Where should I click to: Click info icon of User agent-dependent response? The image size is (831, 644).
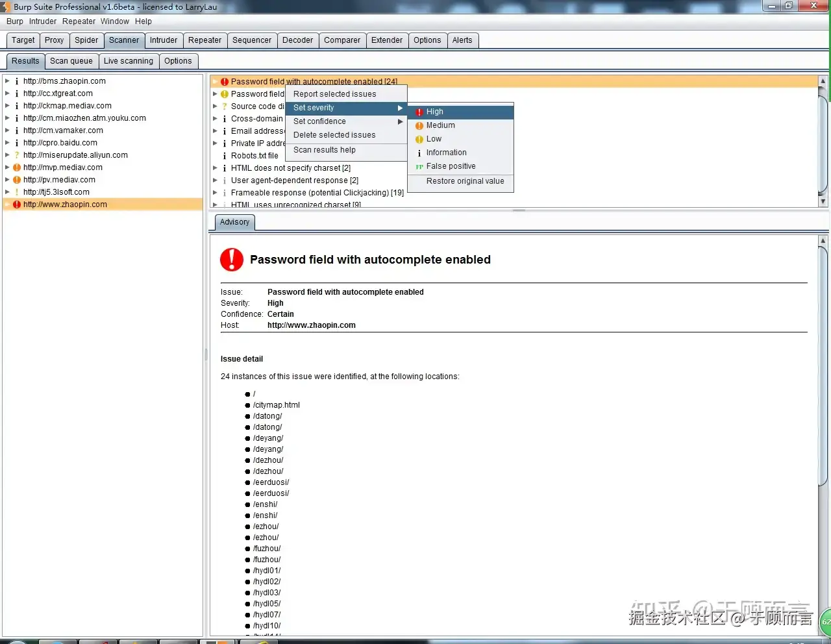225,180
